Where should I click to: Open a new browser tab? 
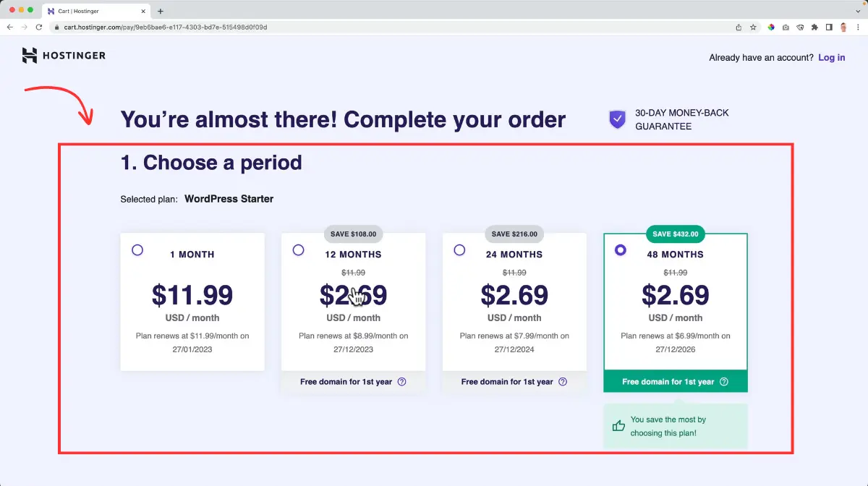(x=161, y=11)
